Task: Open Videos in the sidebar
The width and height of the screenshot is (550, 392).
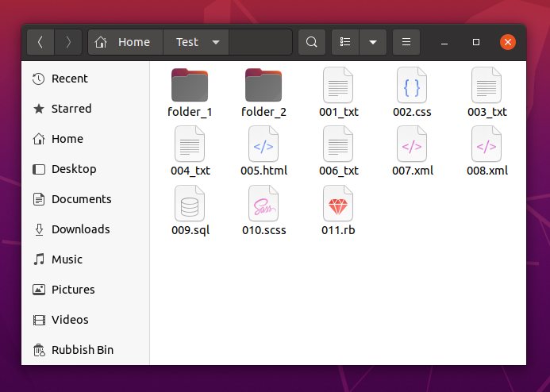Action: coord(86,320)
